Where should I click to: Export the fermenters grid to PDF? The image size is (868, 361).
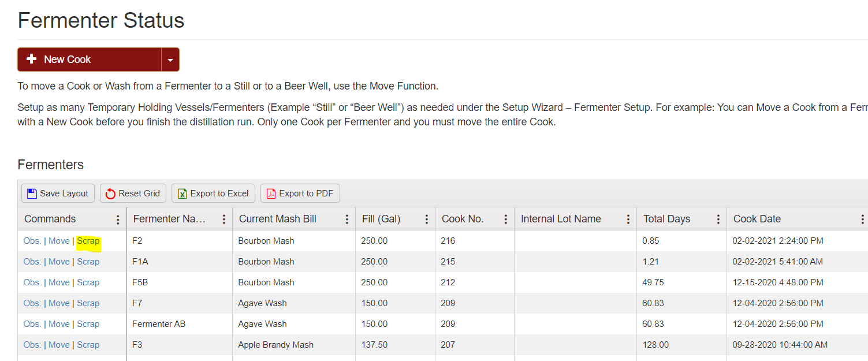(300, 193)
